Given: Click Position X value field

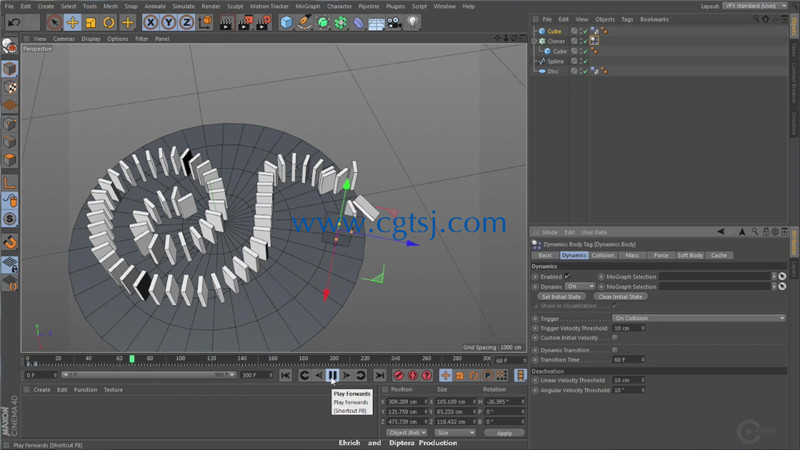Looking at the screenshot, I should point(407,402).
